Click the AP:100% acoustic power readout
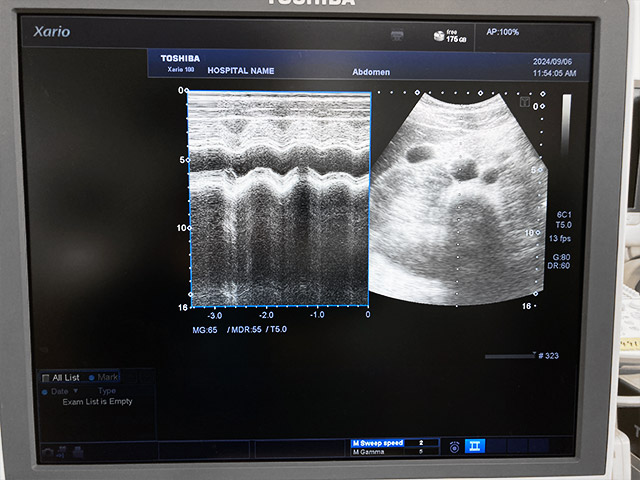 (x=502, y=32)
